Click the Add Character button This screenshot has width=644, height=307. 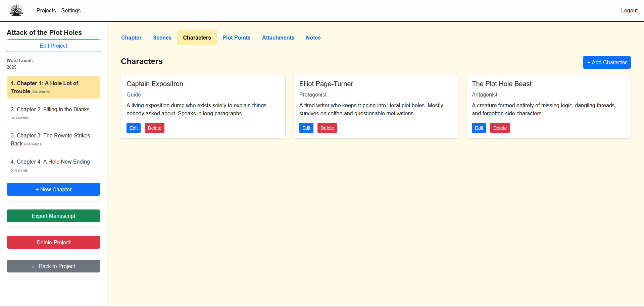pyautogui.click(x=606, y=62)
